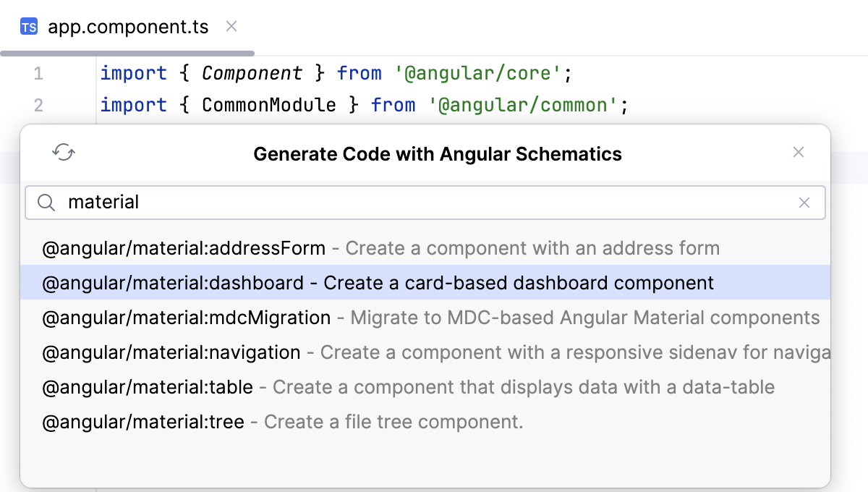Click the TypeScript file icon on the tab

29,27
